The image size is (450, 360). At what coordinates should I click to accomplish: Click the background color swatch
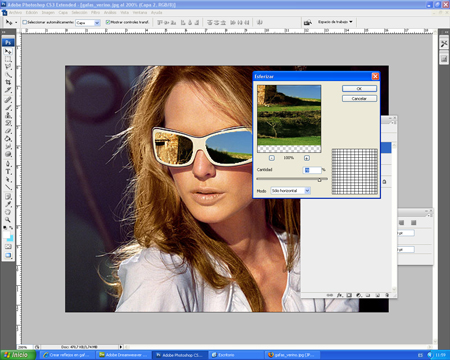click(10, 238)
